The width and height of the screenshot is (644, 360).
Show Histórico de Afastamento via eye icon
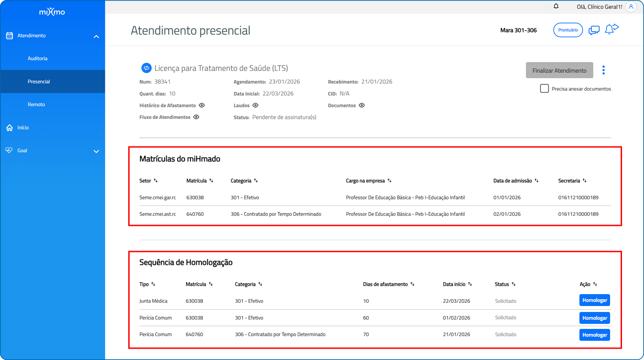[202, 105]
